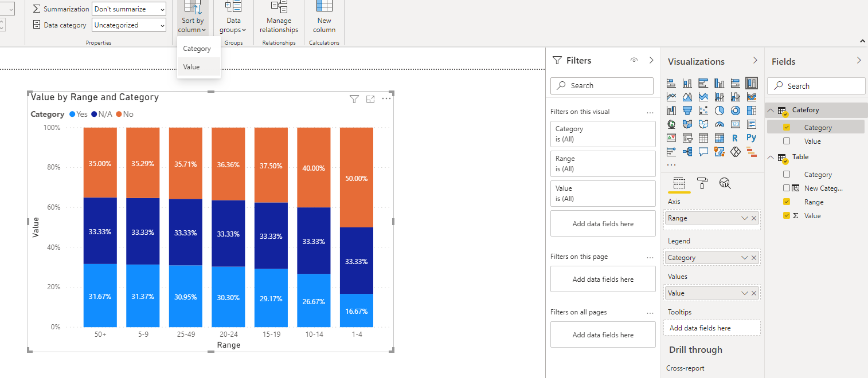Choose Category in Sort by column menu
The width and height of the screenshot is (868, 378).
point(198,49)
